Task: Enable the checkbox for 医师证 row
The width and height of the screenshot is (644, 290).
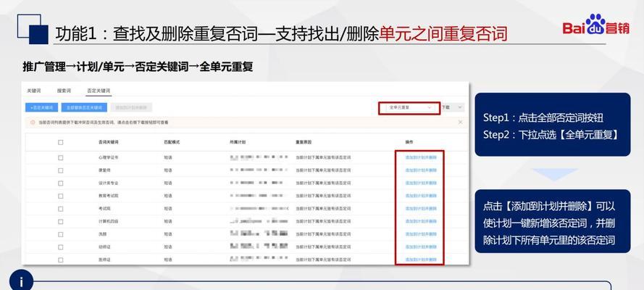Action: coord(61,260)
